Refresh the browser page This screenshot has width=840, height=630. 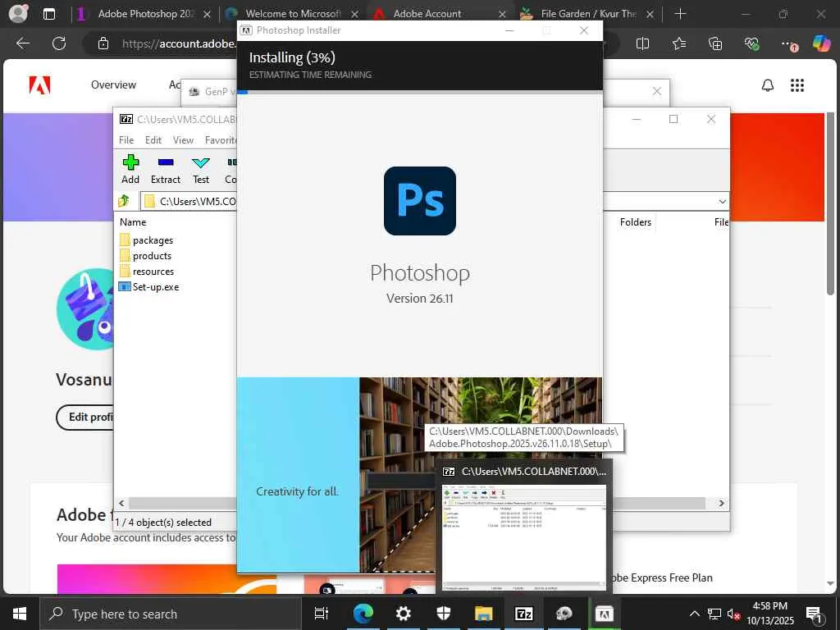(x=59, y=43)
